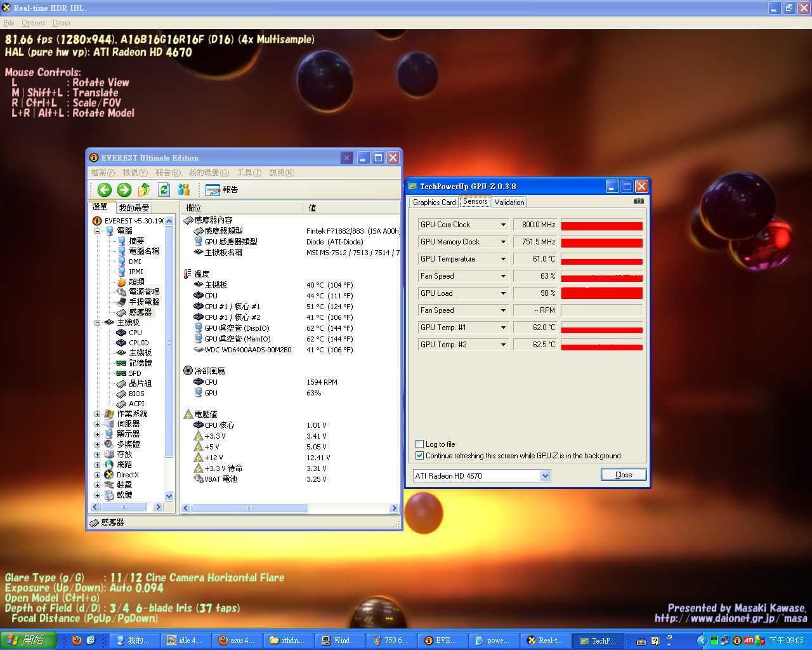Expand the 作業系統 operating system node
812x650 pixels.
coord(98,414)
